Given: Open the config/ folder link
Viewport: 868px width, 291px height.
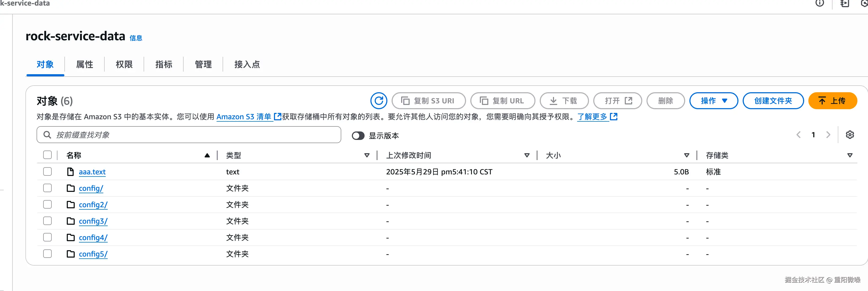Looking at the screenshot, I should pos(91,188).
